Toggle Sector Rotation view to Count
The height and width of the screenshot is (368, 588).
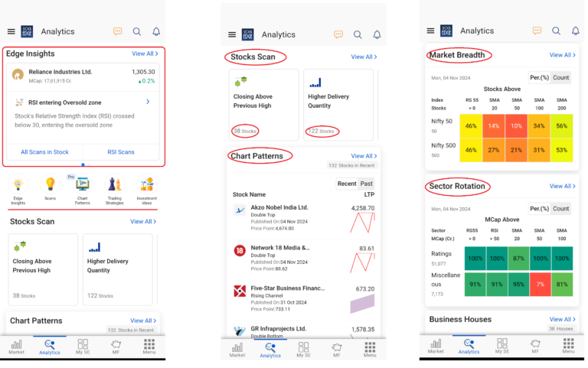pyautogui.click(x=561, y=209)
